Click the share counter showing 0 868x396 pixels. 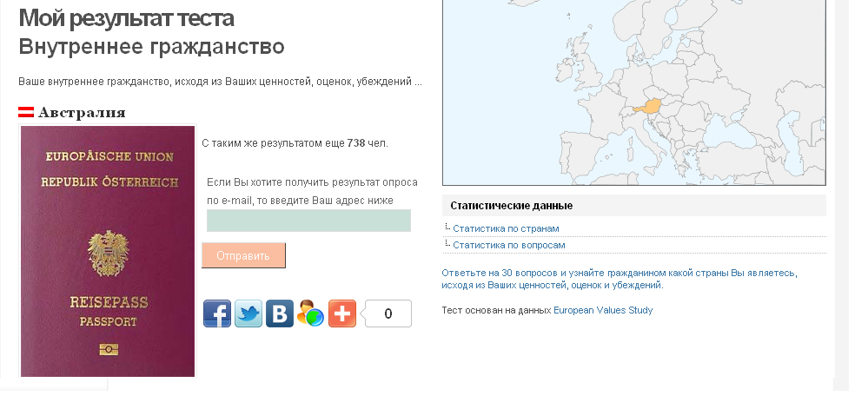click(388, 313)
